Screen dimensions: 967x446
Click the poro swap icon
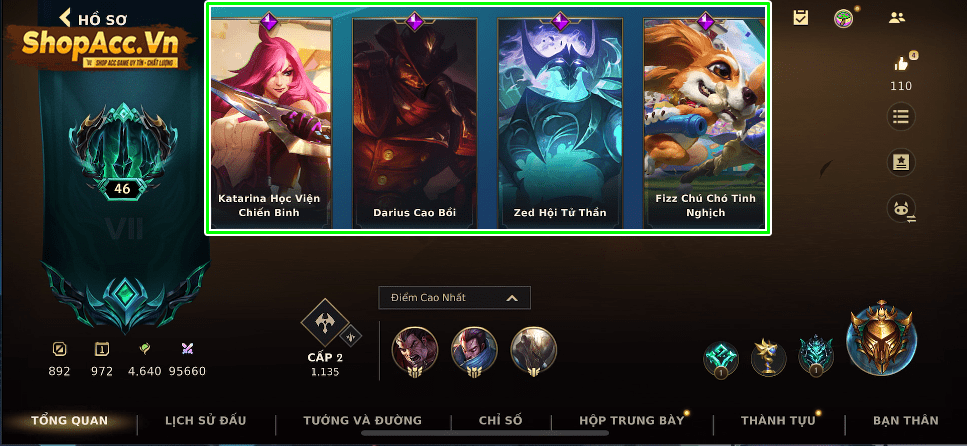click(x=901, y=209)
